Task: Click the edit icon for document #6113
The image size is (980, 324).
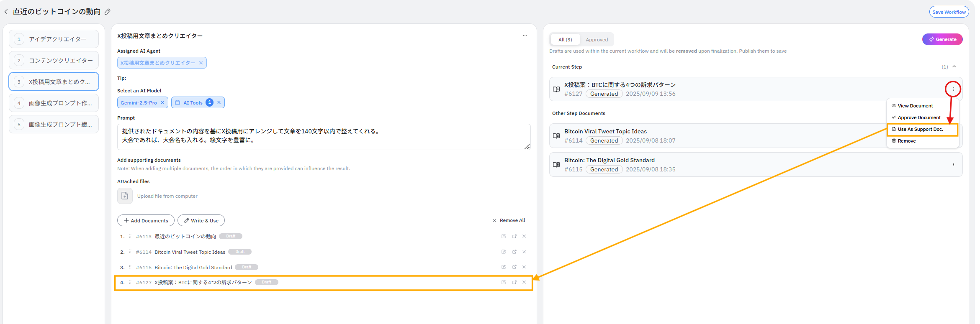Action: pyautogui.click(x=504, y=236)
